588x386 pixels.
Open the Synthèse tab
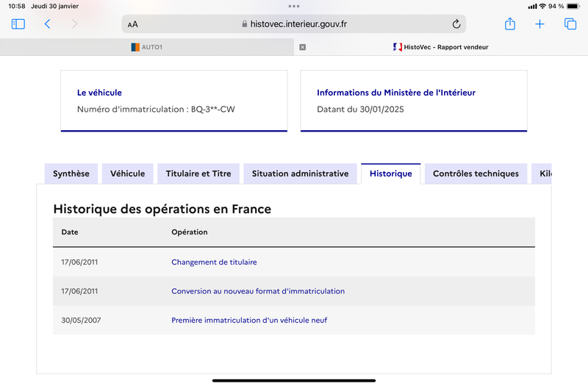(x=71, y=174)
